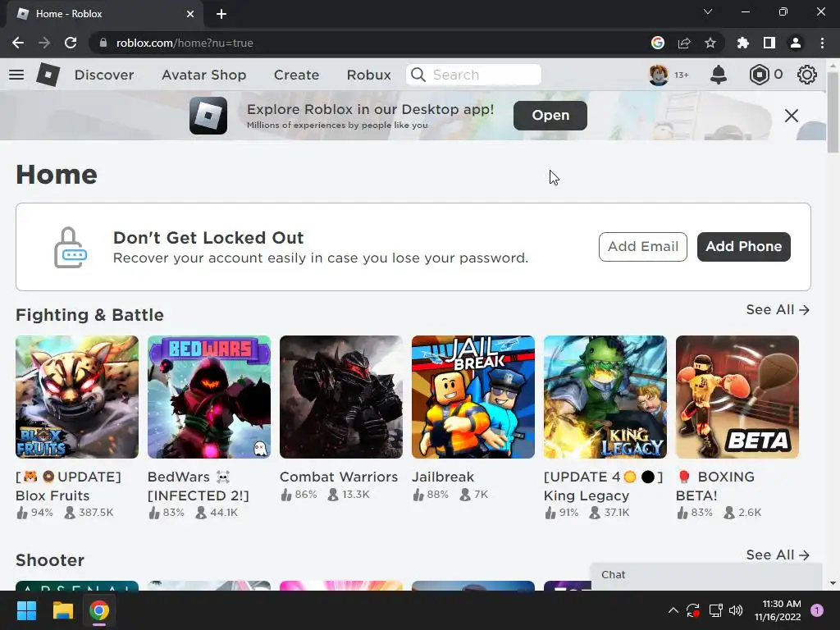View site information via the lock icon
Image resolution: width=840 pixels, height=630 pixels.
click(103, 43)
